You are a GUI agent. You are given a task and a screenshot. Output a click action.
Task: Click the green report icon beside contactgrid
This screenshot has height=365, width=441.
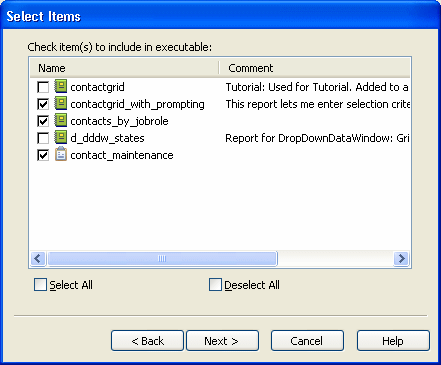(61, 86)
